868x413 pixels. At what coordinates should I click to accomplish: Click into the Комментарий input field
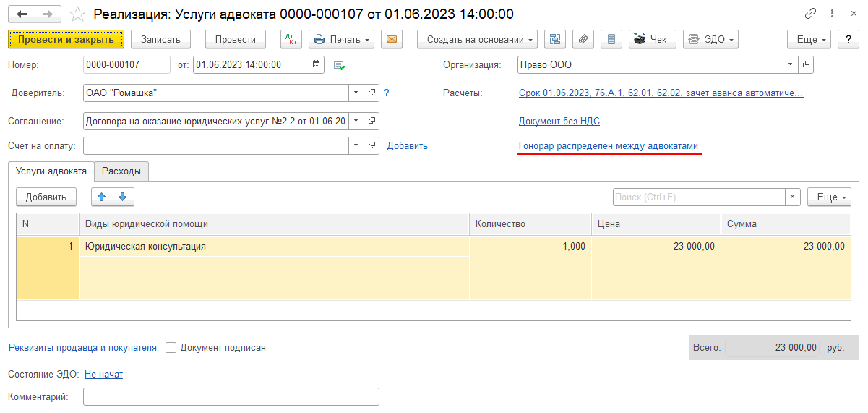(231, 397)
